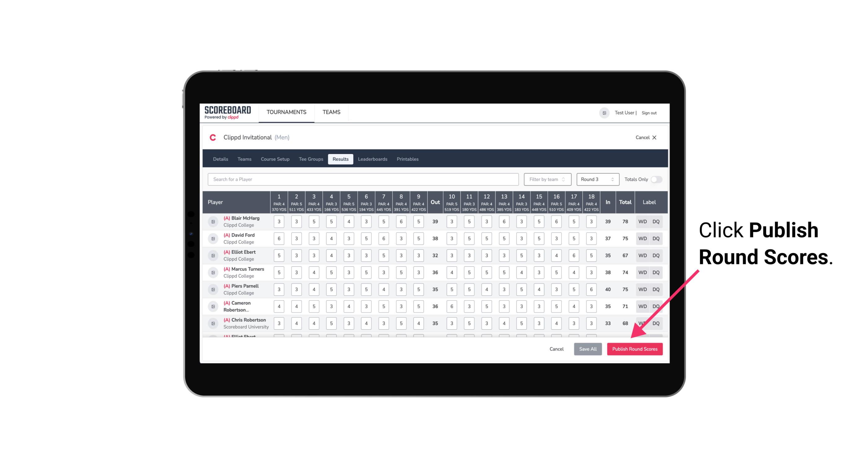Toggle DQ status for Elliot Ebert row
This screenshot has height=467, width=868.
tap(656, 255)
